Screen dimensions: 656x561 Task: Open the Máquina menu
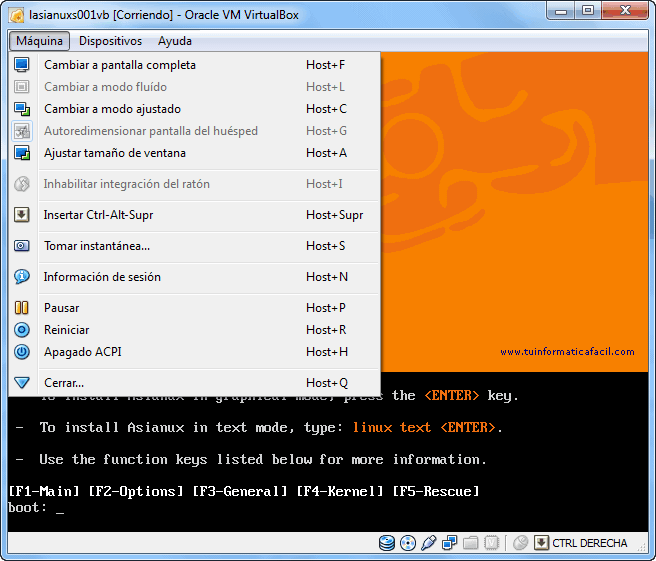[39, 41]
